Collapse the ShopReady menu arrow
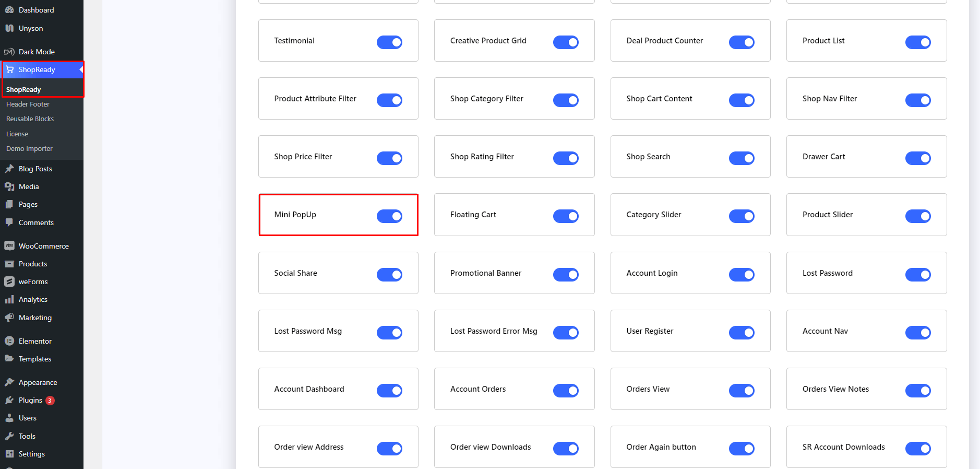 pyautogui.click(x=81, y=69)
